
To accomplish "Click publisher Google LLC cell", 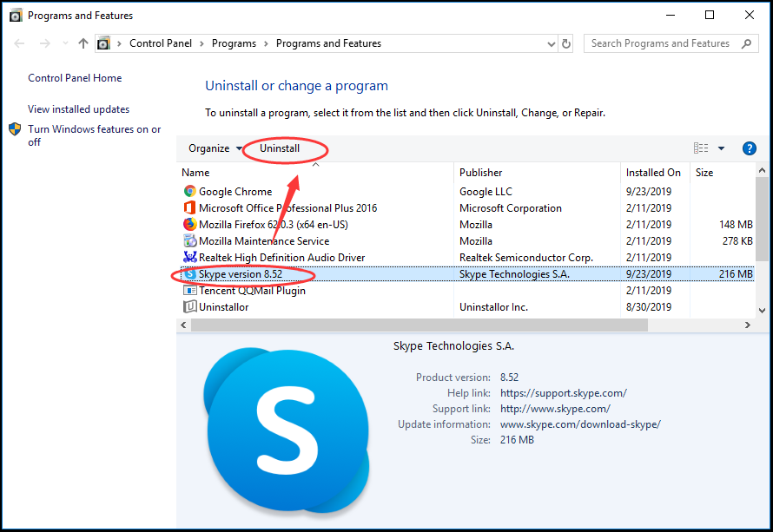I will pos(486,191).
